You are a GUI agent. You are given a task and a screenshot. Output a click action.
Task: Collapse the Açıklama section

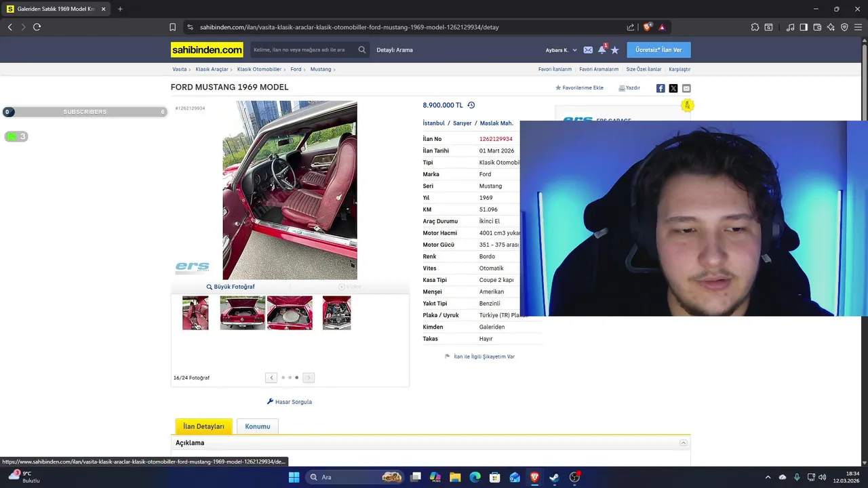pos(684,443)
